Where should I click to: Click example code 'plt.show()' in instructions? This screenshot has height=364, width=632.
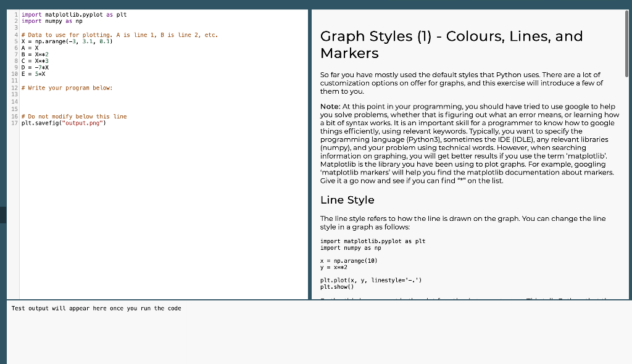pos(337,287)
